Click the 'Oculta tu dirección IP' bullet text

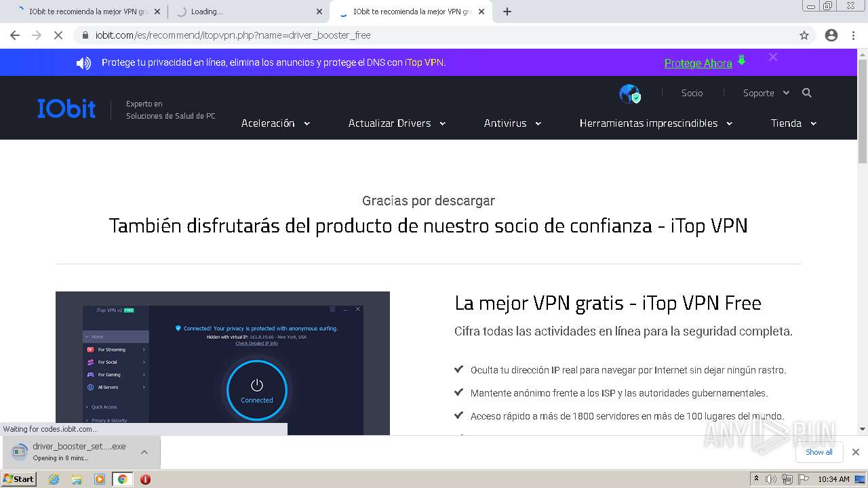coord(628,370)
